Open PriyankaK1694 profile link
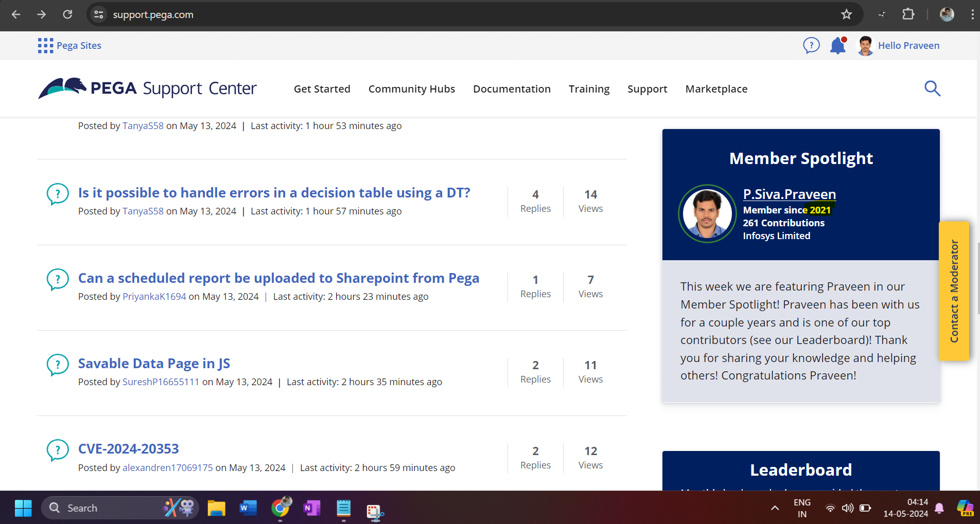 154,296
